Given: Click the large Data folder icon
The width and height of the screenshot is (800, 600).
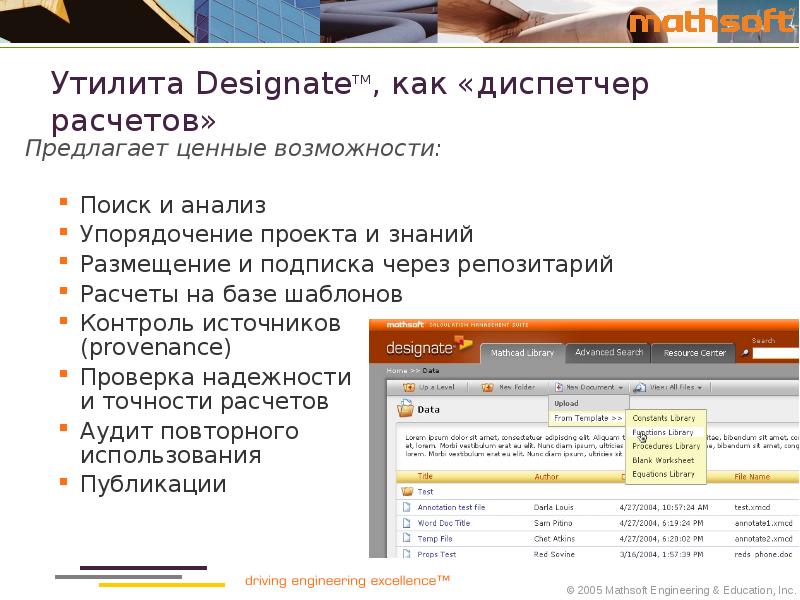Looking at the screenshot, I should pyautogui.click(x=404, y=409).
